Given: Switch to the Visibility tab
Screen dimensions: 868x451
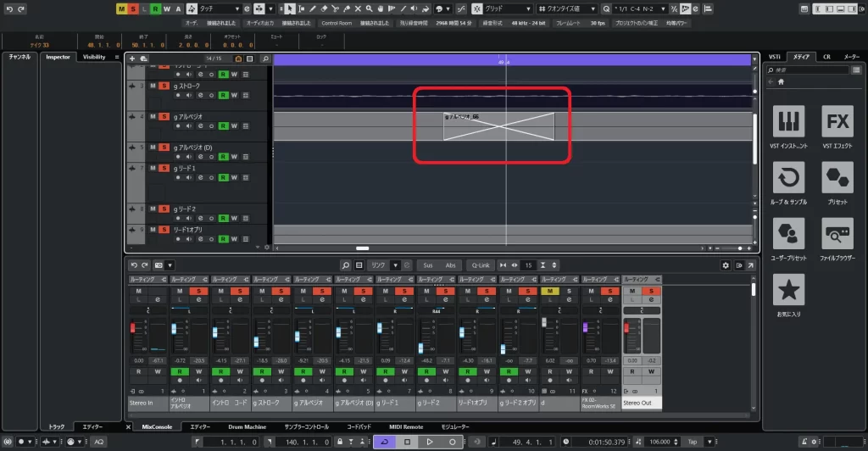Looking at the screenshot, I should click(x=94, y=57).
